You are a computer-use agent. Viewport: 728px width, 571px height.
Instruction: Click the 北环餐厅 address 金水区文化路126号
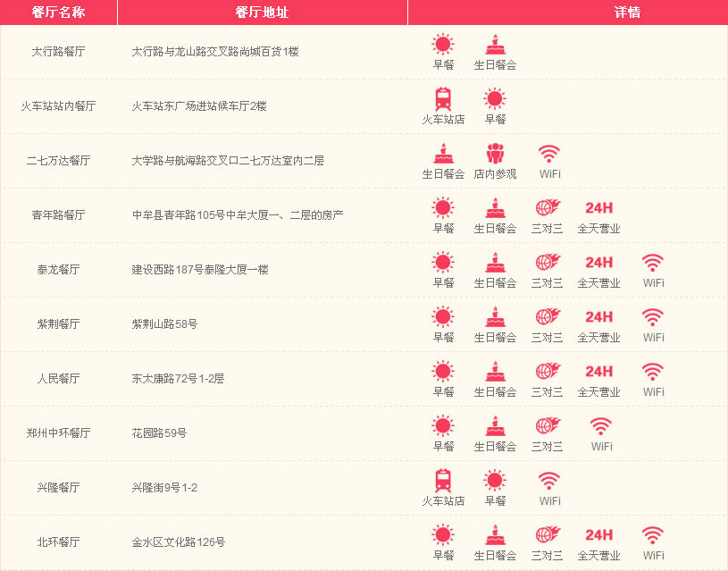click(x=178, y=542)
